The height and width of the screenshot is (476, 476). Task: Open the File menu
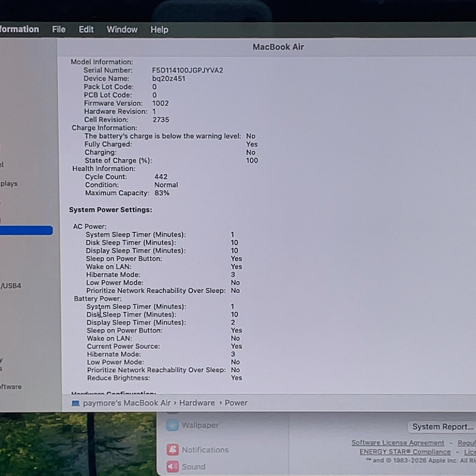[59, 29]
